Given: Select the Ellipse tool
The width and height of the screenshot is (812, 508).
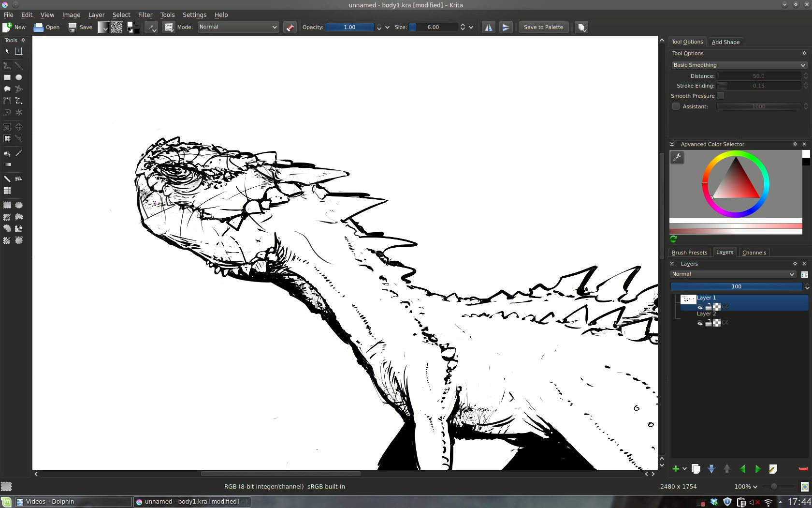Looking at the screenshot, I should coord(19,77).
